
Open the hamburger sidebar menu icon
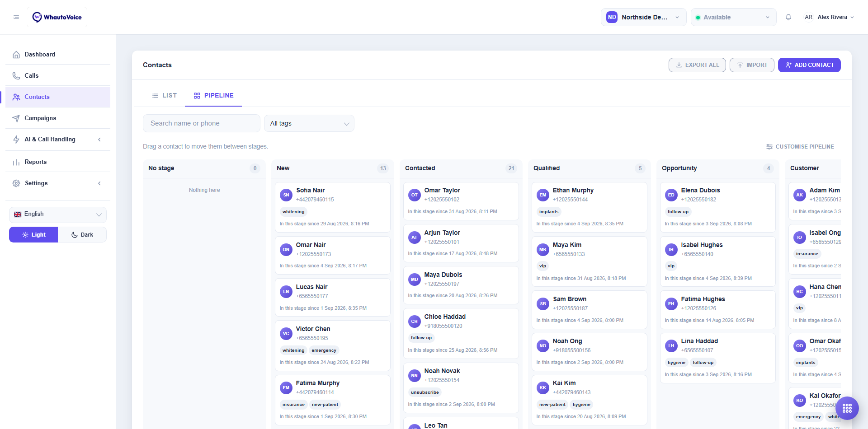(x=16, y=17)
